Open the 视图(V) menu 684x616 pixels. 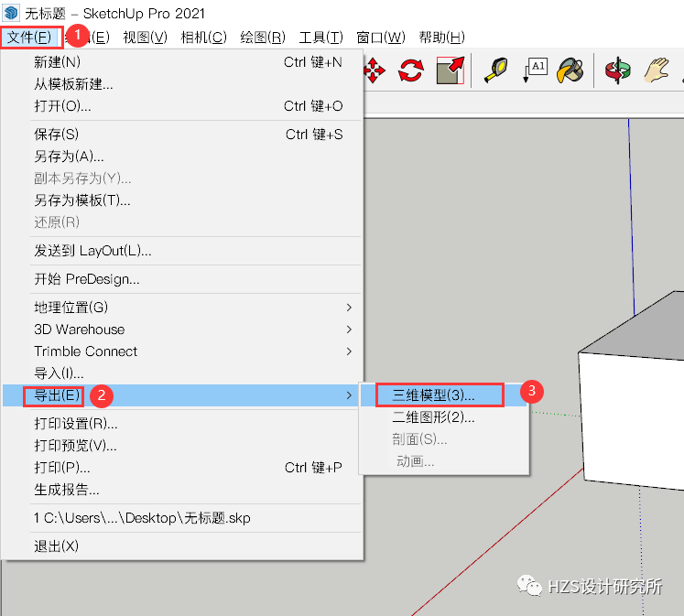click(146, 38)
